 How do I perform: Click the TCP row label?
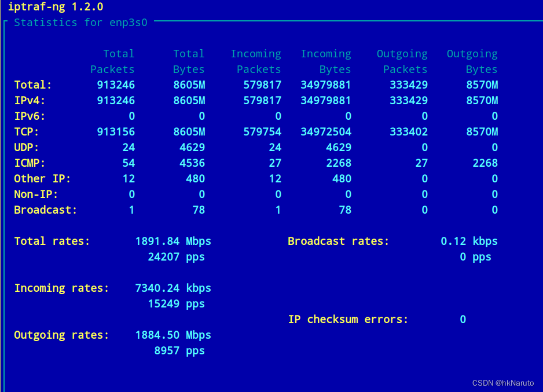coord(26,131)
